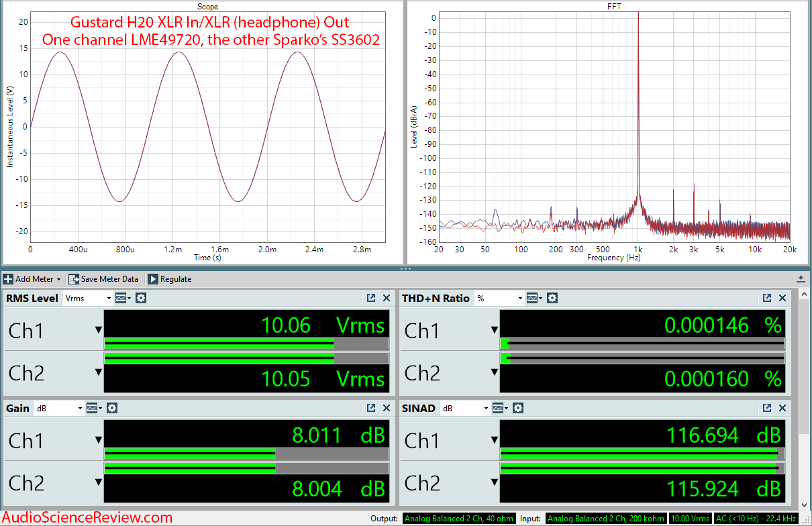This screenshot has width=812, height=526.
Task: Click the 10.06 Vrms Ch1 reading
Action: pos(323,325)
